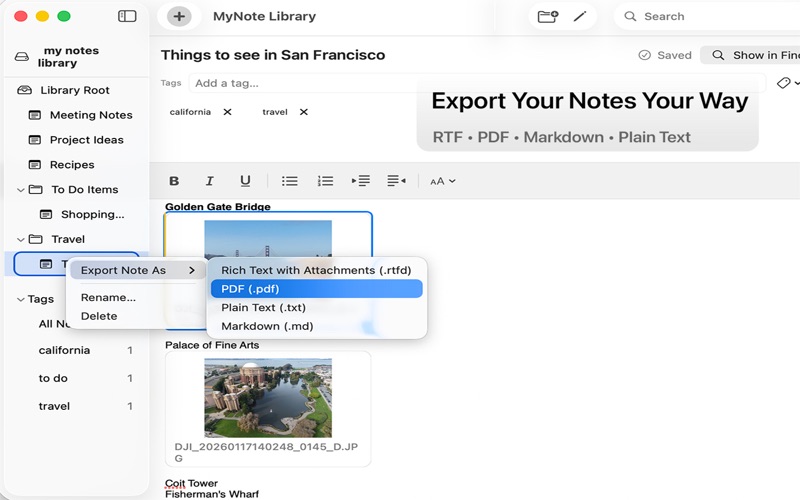Viewport: 800px width, 500px height.
Task: Click the pencil edit icon
Action: (x=580, y=16)
